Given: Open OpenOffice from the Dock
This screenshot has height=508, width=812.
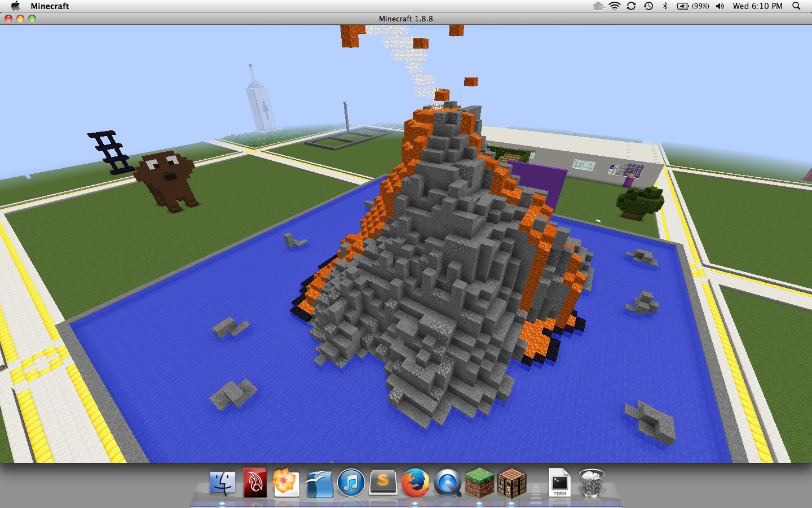Looking at the screenshot, I should pos(319,483).
